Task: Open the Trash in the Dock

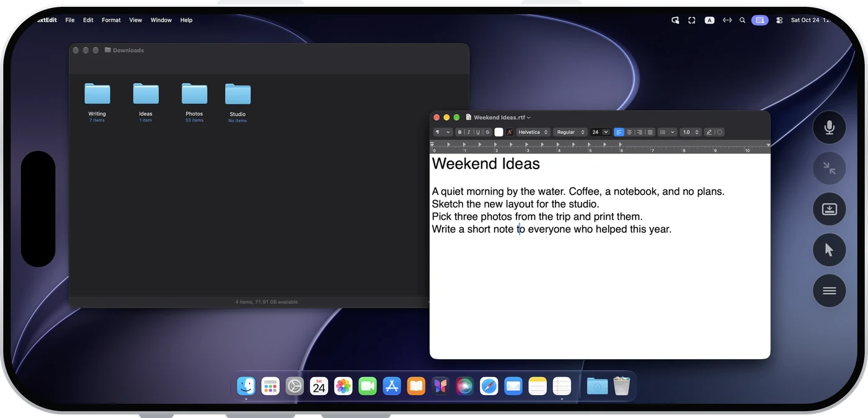Action: [621, 386]
